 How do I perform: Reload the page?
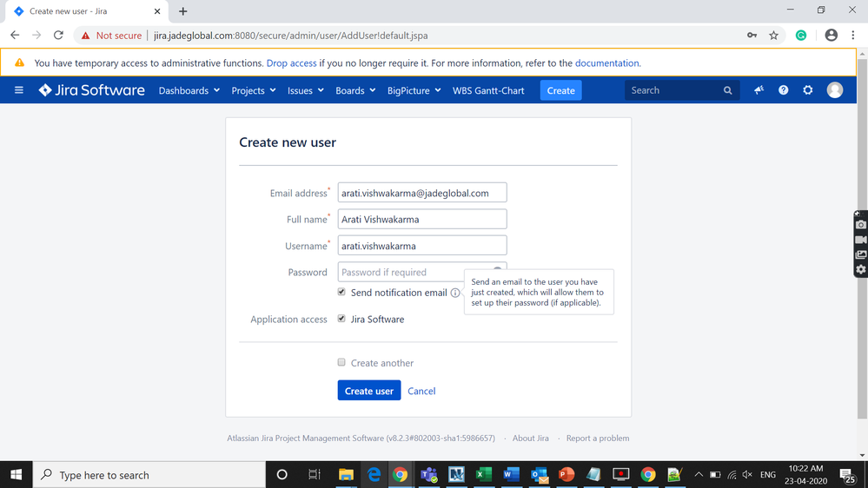(x=58, y=36)
